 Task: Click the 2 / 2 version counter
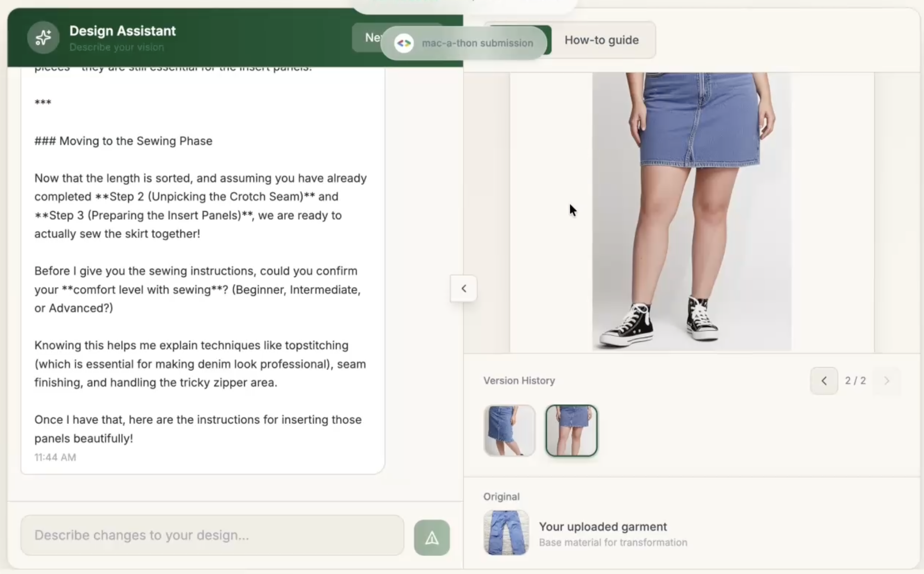pyautogui.click(x=855, y=381)
